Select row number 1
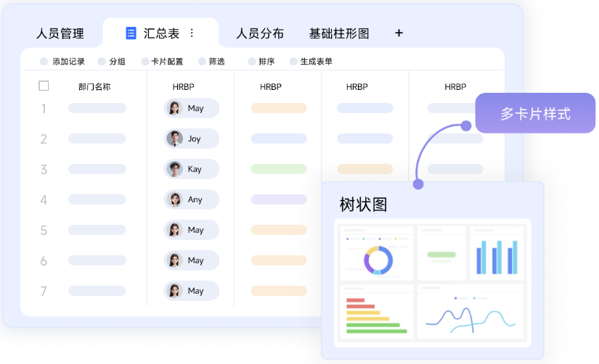This screenshot has height=364, width=599. pyautogui.click(x=44, y=109)
